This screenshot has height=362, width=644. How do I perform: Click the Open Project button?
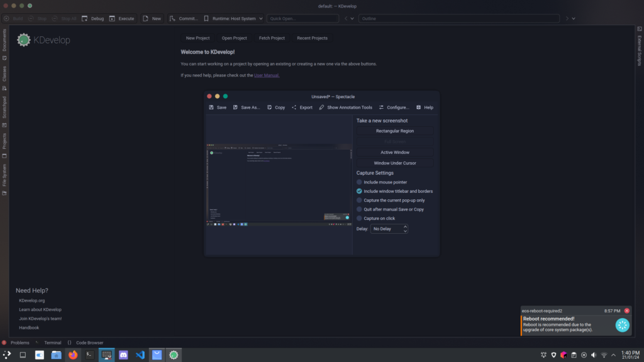234,38
